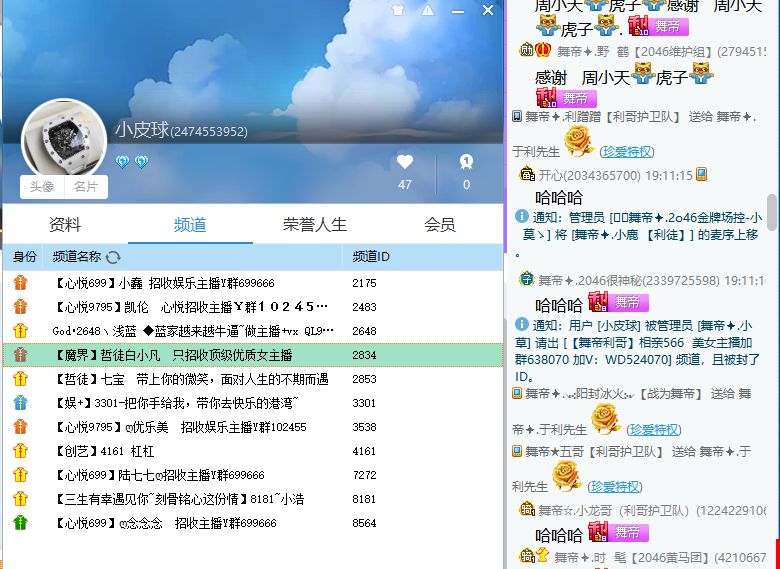Click the role icon for channel 2175
The height and width of the screenshot is (569, 780).
click(x=20, y=283)
